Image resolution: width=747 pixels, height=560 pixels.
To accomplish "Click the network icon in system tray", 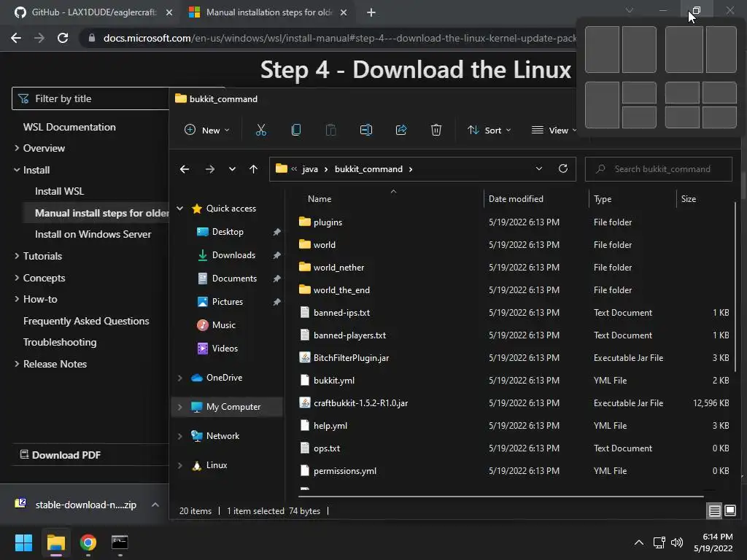I will click(659, 542).
